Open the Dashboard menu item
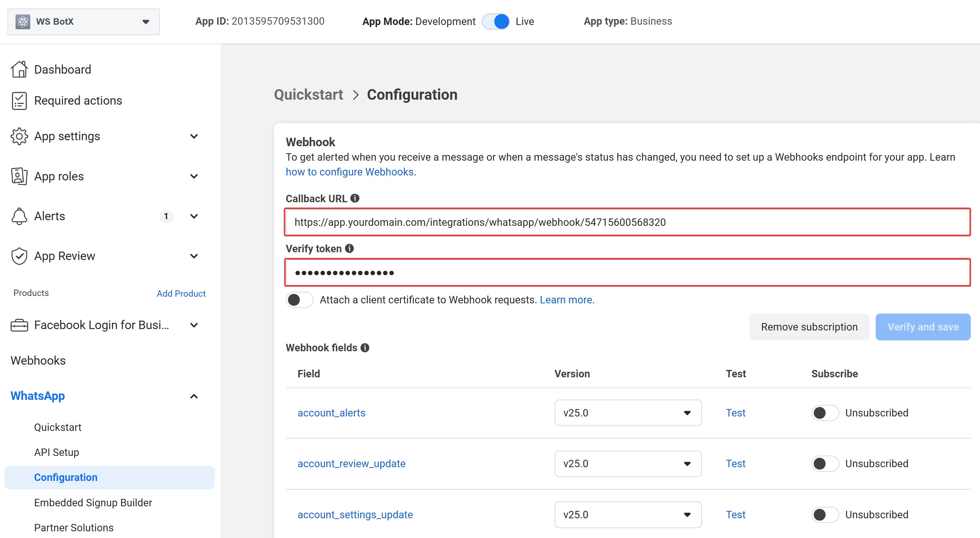The width and height of the screenshot is (980, 538). pyautogui.click(x=62, y=69)
